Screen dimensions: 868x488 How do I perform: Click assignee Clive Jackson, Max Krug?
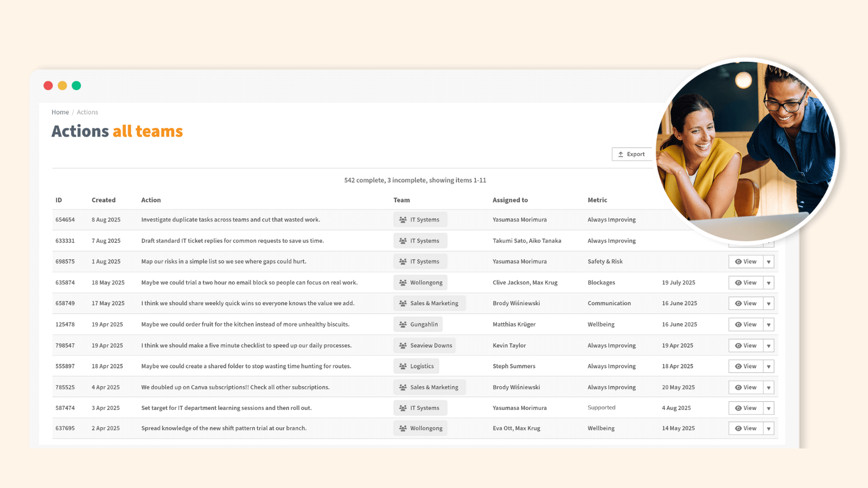click(x=525, y=282)
